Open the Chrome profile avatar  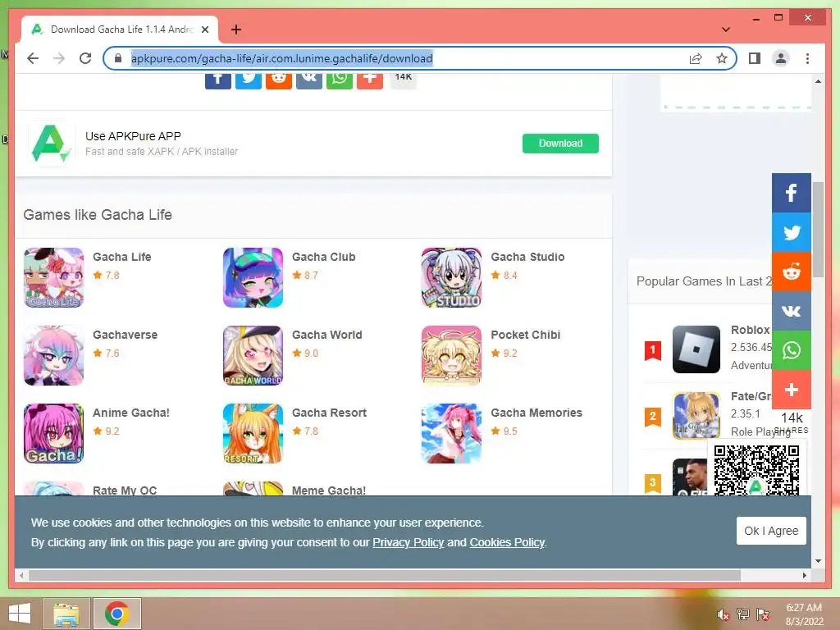(x=781, y=58)
